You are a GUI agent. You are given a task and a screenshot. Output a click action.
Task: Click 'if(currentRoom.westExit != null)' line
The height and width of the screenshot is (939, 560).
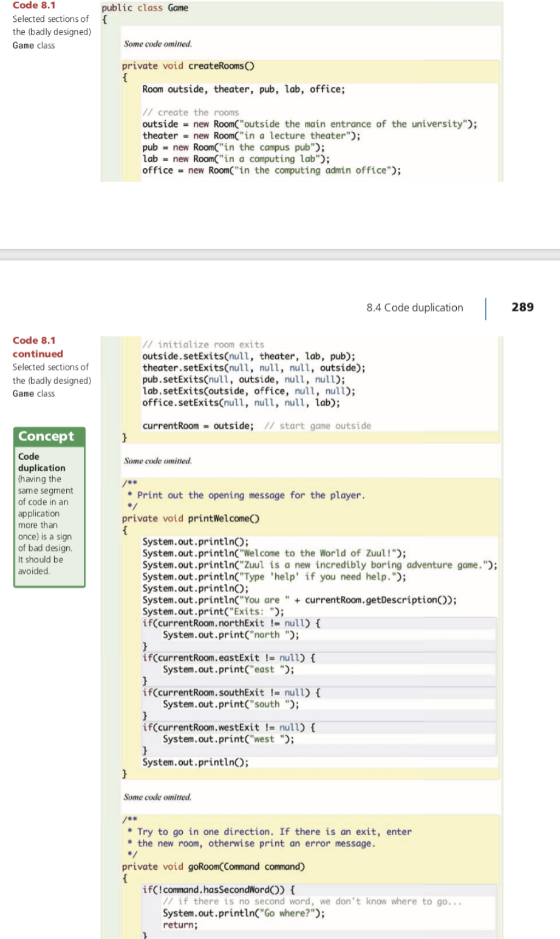(228, 726)
